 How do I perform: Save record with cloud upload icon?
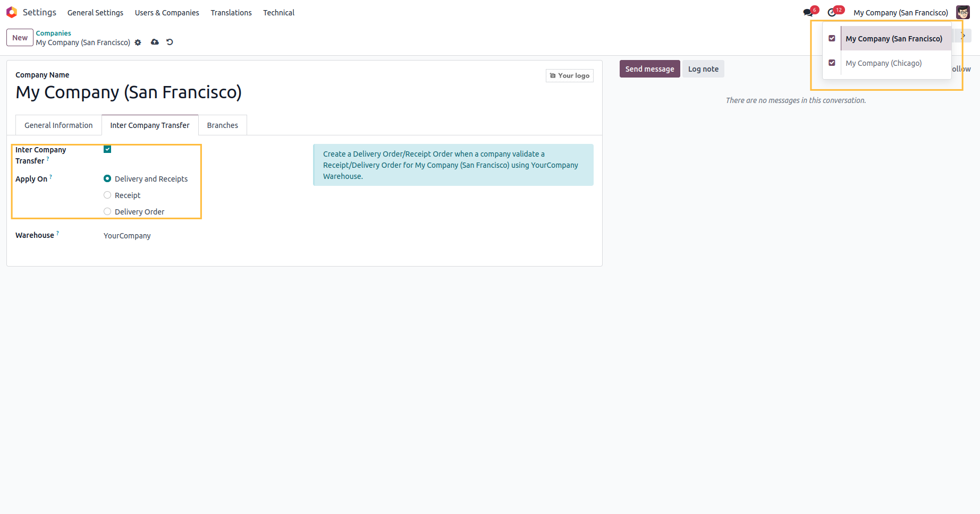point(155,42)
